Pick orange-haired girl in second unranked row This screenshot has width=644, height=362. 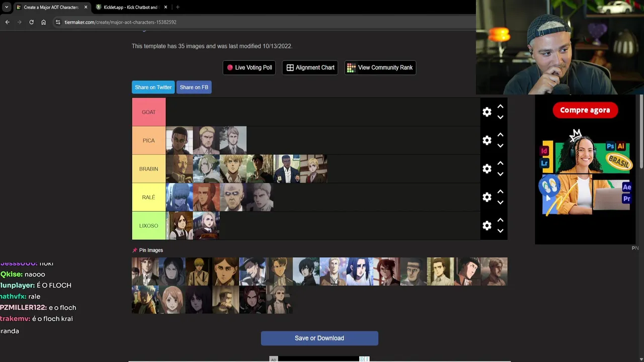coord(172,300)
